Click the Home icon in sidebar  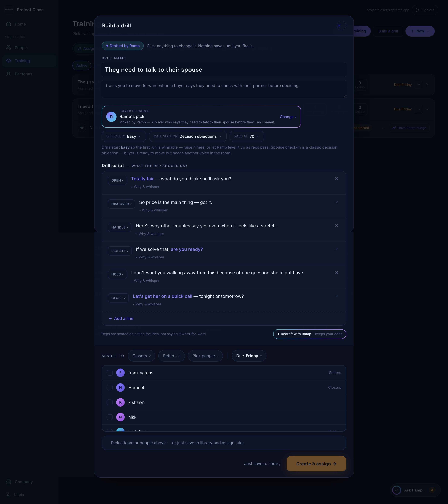[x=9, y=24]
